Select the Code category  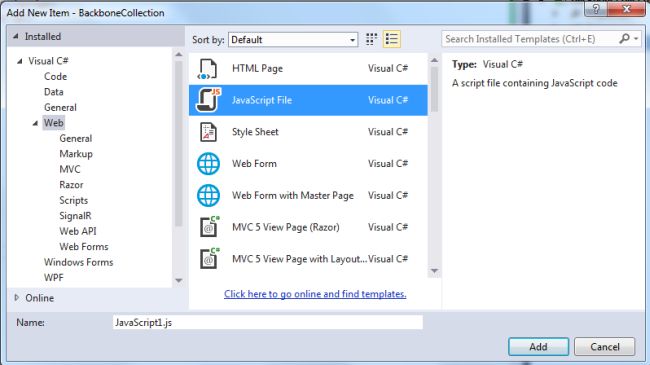(x=56, y=76)
